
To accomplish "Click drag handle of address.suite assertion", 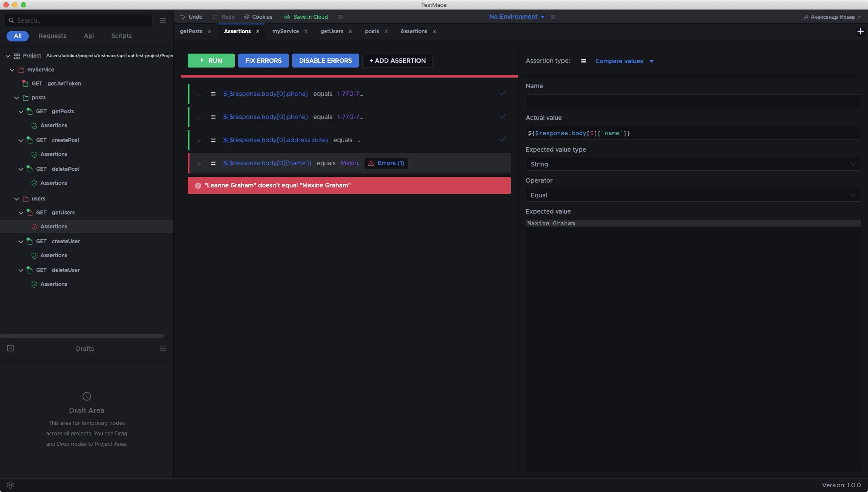I will [199, 140].
